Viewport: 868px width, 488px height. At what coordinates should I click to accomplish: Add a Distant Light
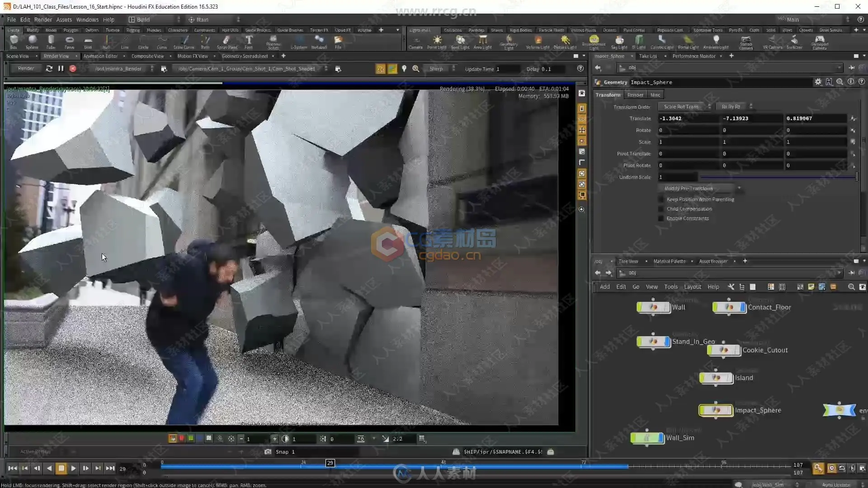[565, 42]
